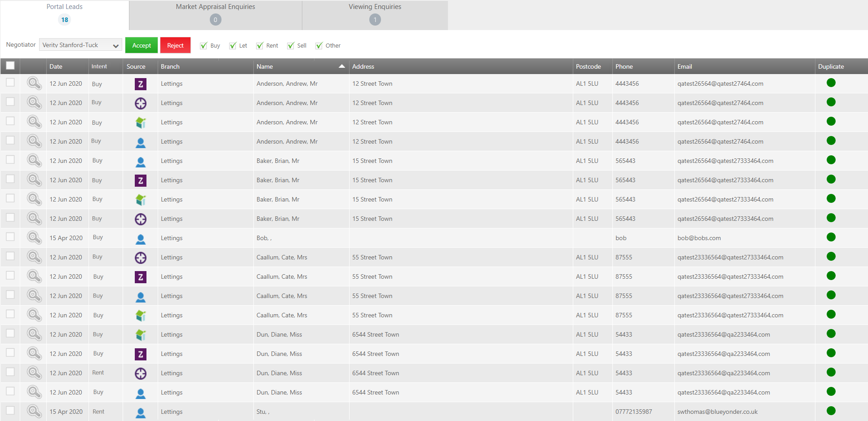The width and height of the screenshot is (868, 421).
Task: Click green house source icon in Anderson row
Action: point(141,123)
